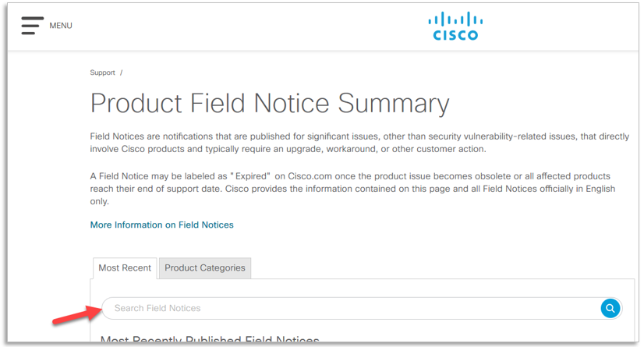Click the MENU text label
This screenshot has height=347, width=644.
tap(61, 26)
